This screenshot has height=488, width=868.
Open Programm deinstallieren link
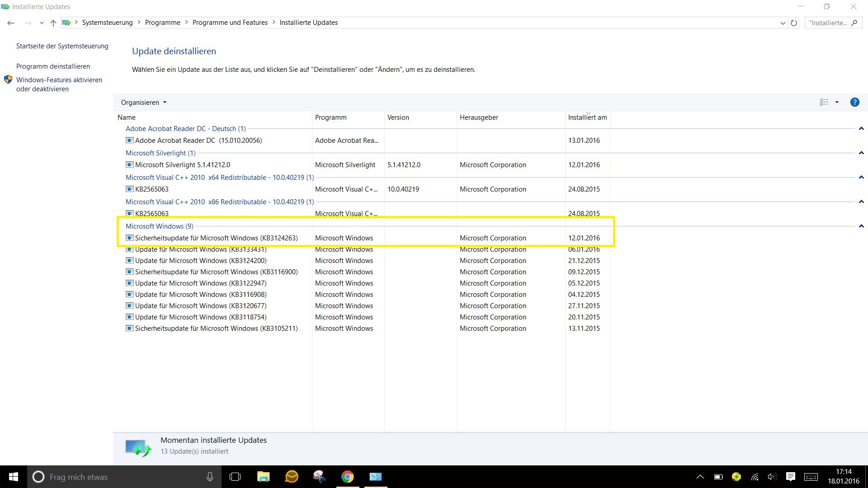tap(53, 66)
